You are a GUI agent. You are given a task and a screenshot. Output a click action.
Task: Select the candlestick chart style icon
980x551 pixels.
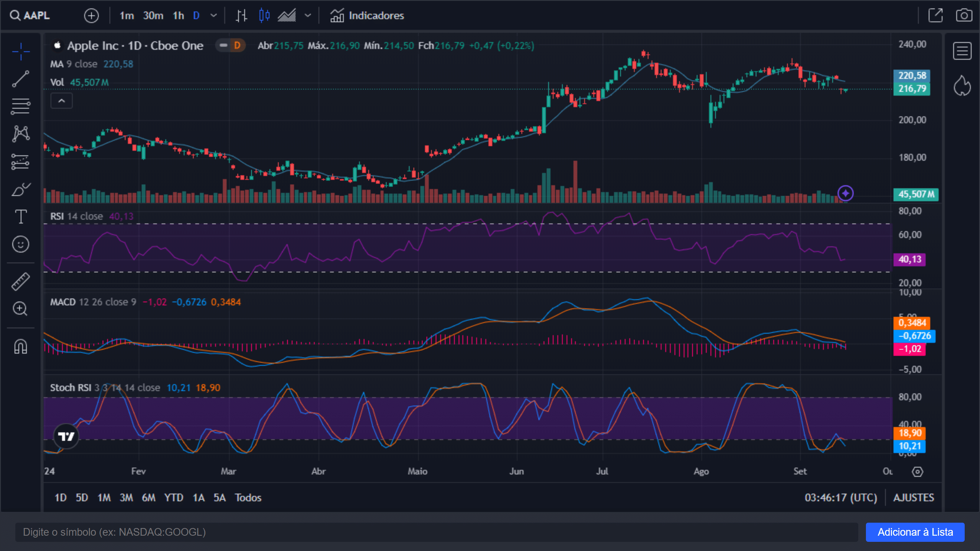pos(264,16)
